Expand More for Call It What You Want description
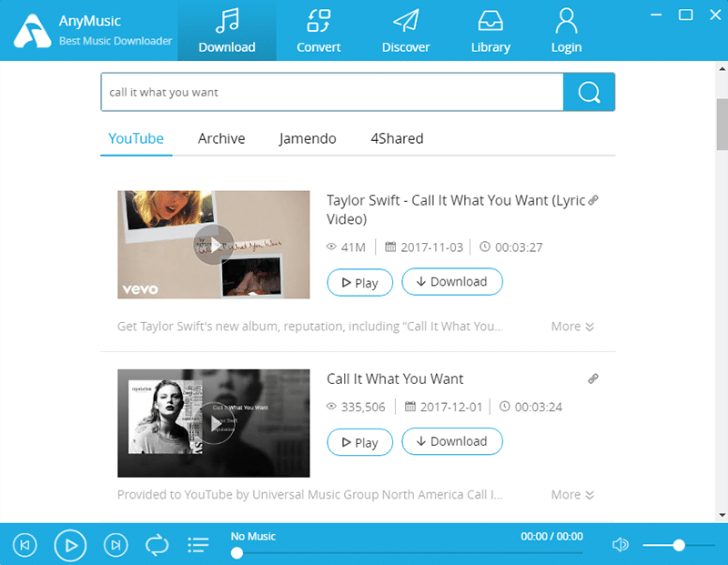The width and height of the screenshot is (728, 565). pos(572,495)
